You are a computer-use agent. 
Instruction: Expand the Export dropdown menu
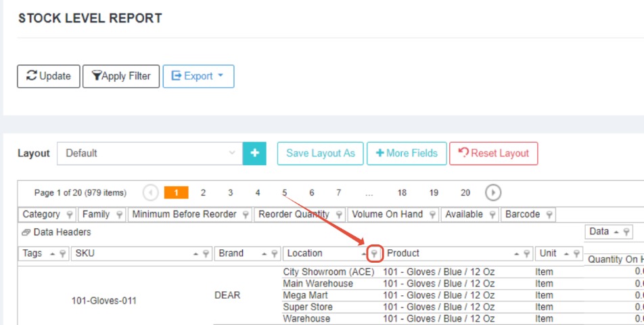pyautogui.click(x=198, y=77)
